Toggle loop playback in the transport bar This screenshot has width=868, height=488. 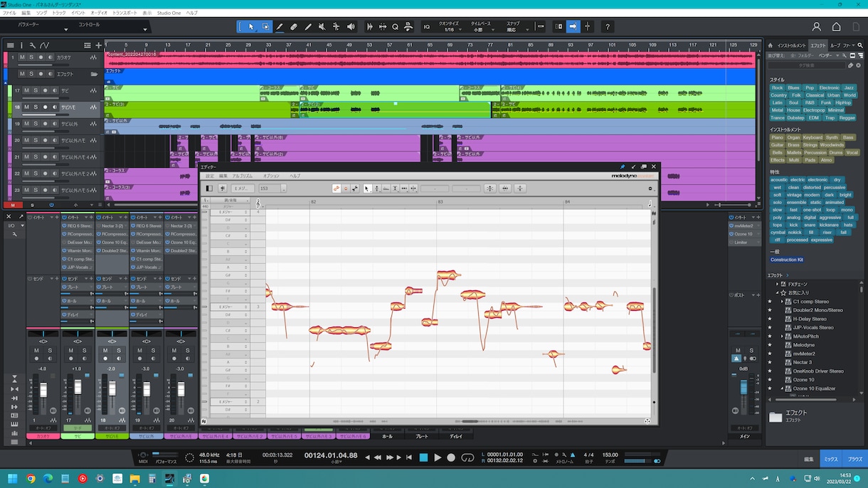pos(467,458)
